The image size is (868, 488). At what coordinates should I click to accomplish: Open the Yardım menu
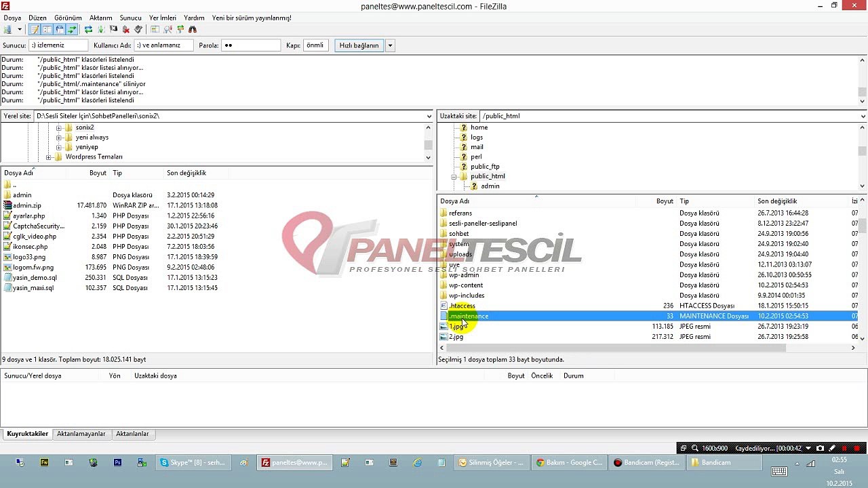tap(194, 18)
